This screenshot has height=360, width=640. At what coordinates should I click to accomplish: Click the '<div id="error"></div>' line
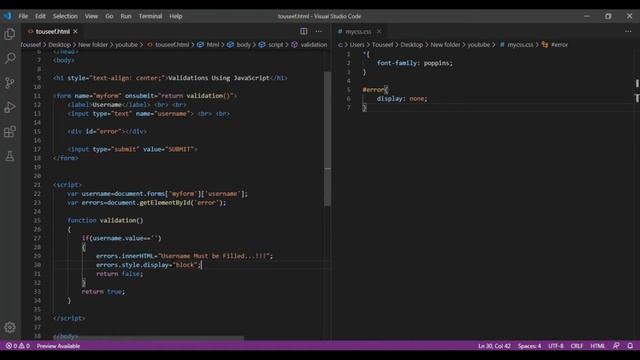107,131
